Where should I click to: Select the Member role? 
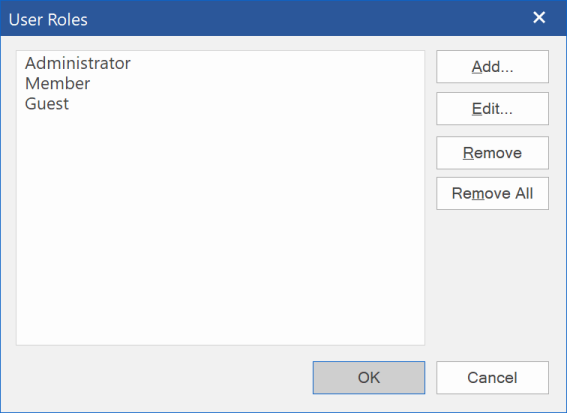pos(57,84)
